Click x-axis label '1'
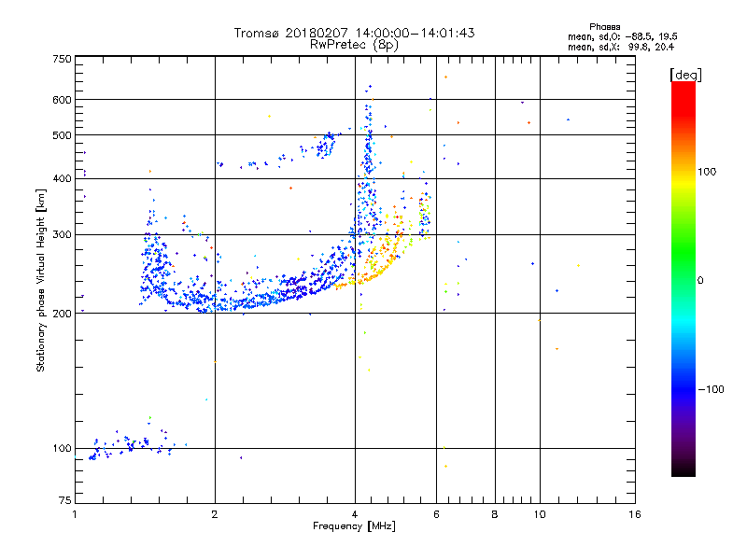Viewport: 747px width, 560px height. point(75,514)
